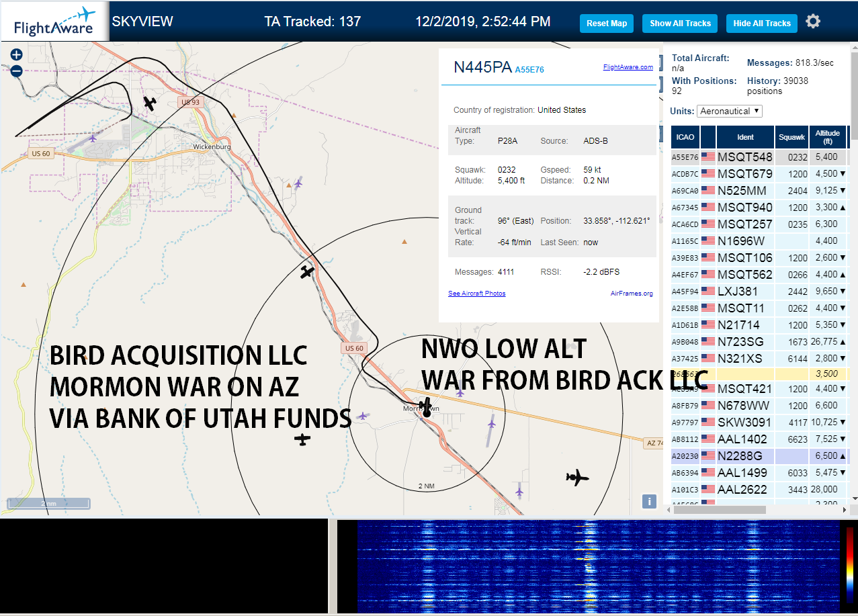Click the spectrum color scale bar

tap(851, 564)
